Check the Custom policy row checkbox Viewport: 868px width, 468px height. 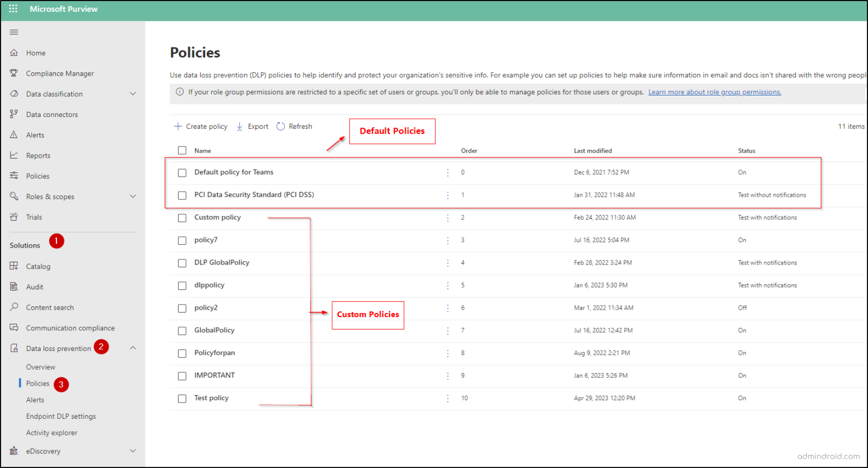coord(182,218)
